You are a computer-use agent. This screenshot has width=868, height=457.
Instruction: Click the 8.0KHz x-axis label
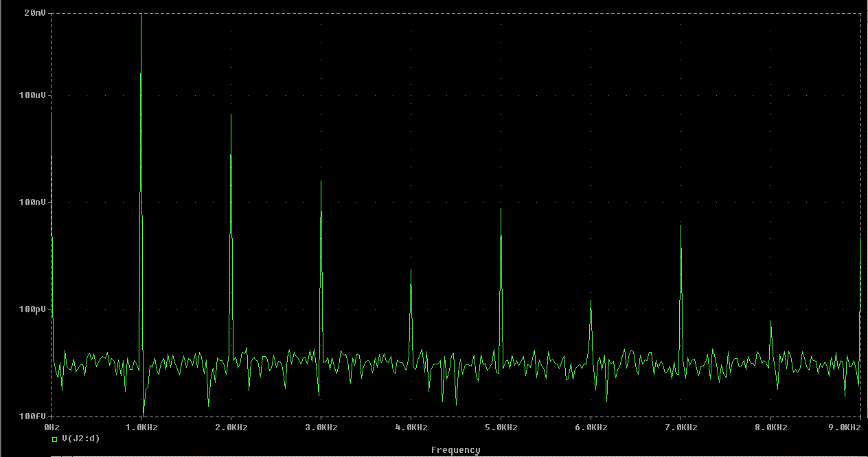point(770,427)
